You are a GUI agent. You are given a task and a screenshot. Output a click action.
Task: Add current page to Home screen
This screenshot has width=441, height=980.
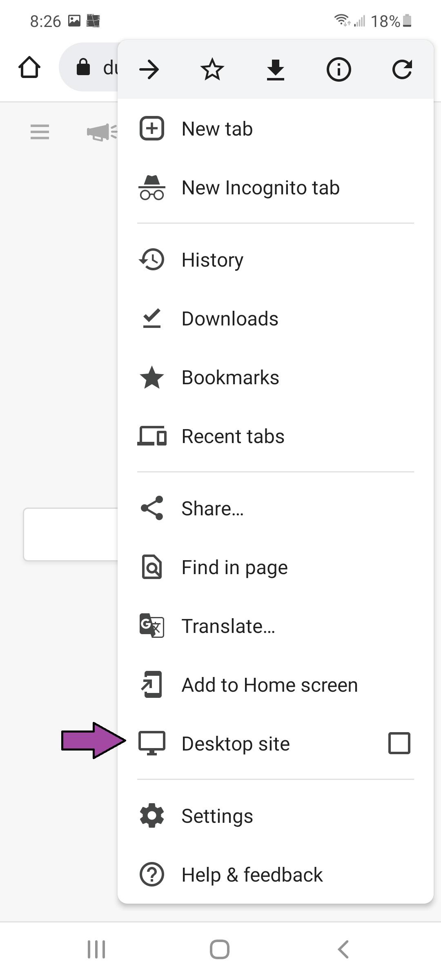click(269, 685)
